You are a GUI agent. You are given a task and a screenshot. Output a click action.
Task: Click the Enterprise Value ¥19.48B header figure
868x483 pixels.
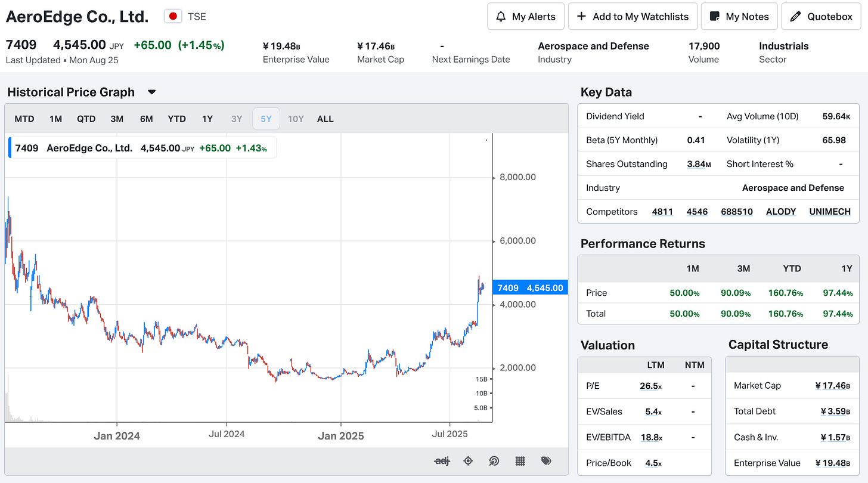[x=281, y=46]
